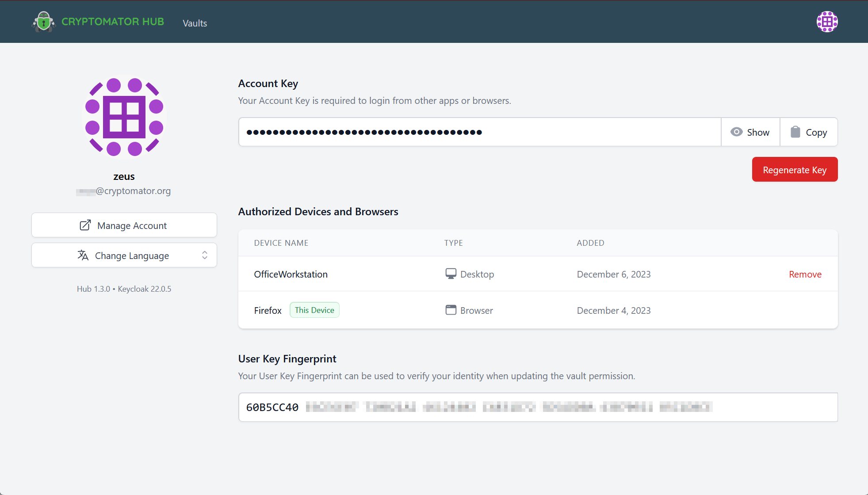Click the eye Show icon for account key
This screenshot has height=495, width=868.
click(x=750, y=132)
